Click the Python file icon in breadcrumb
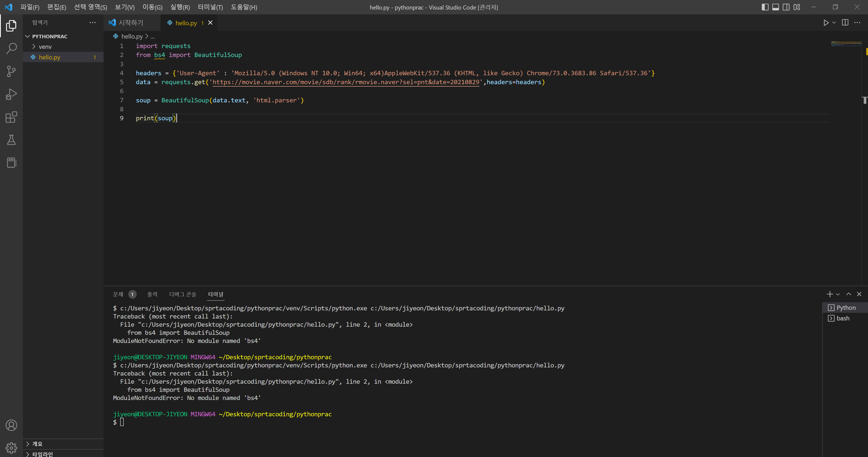Screen dimensions: 868x457 (x=116, y=36)
